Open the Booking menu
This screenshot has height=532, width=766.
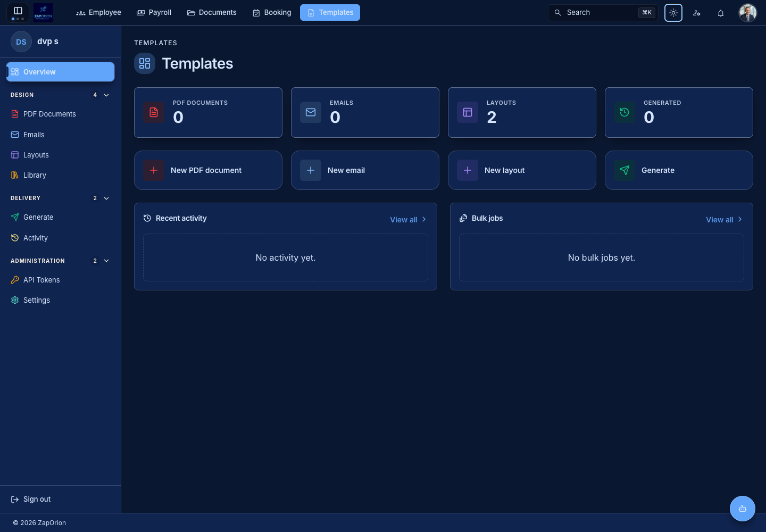click(x=272, y=12)
